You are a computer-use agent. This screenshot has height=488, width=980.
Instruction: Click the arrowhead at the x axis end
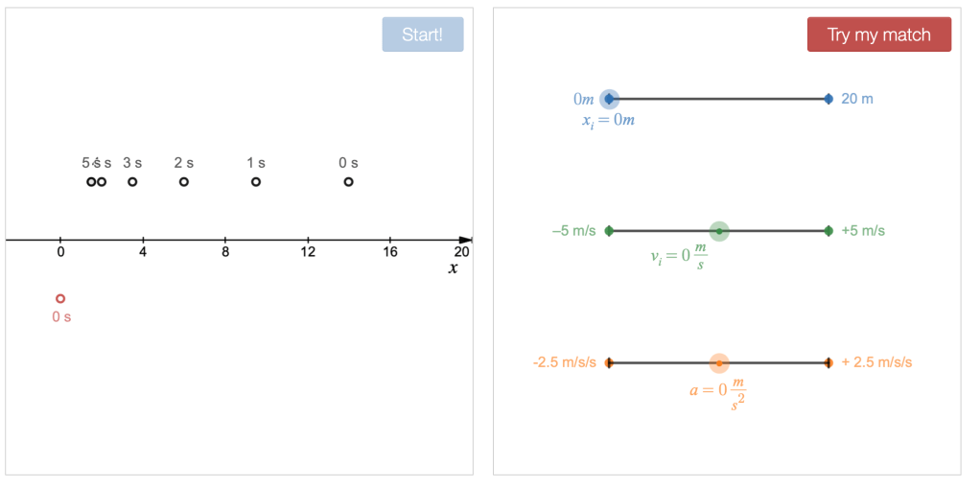pyautogui.click(x=466, y=240)
